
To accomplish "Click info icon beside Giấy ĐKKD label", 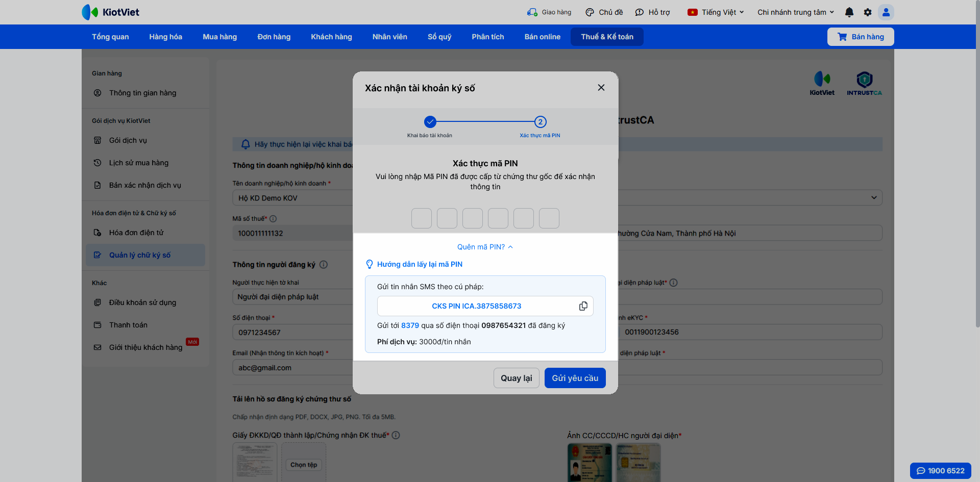I will pos(396,436).
